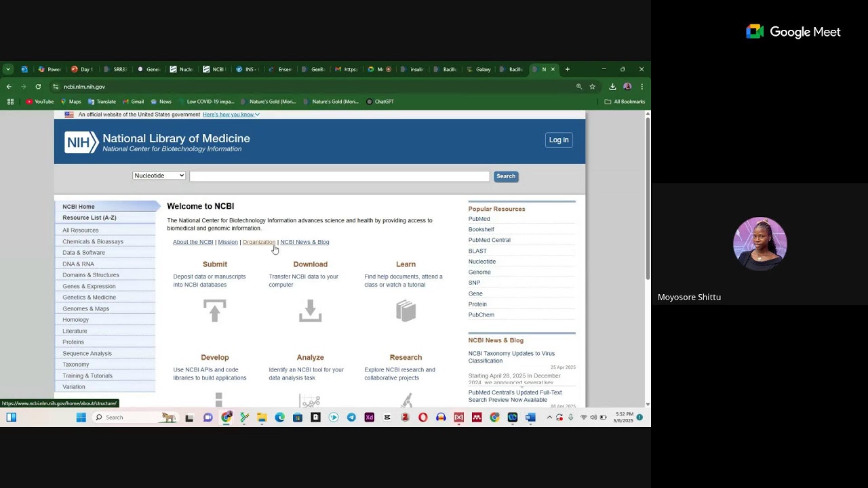
Task: Open the Mission link
Action: coord(228,242)
